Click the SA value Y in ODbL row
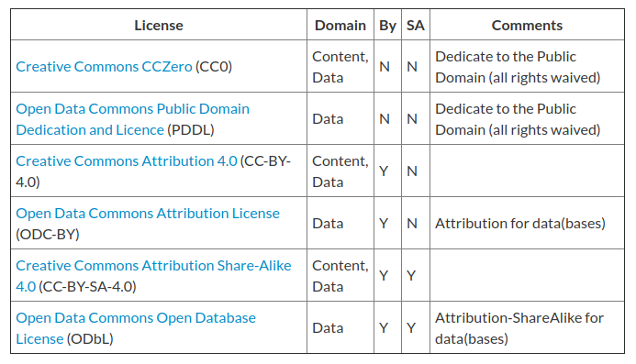This screenshot has height=364, width=636. point(411,328)
